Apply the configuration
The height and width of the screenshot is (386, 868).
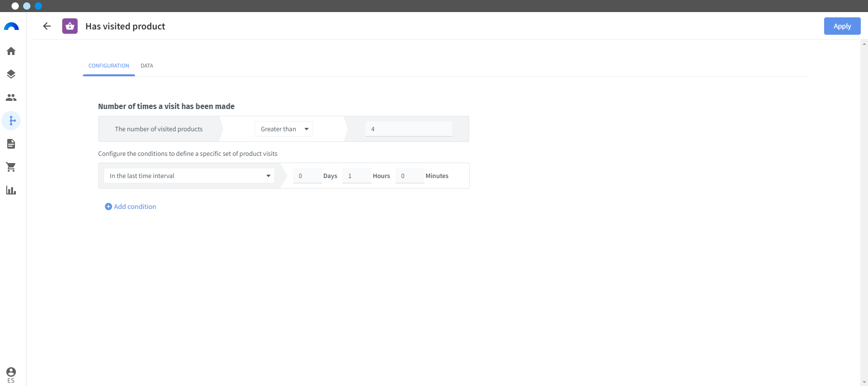842,26
